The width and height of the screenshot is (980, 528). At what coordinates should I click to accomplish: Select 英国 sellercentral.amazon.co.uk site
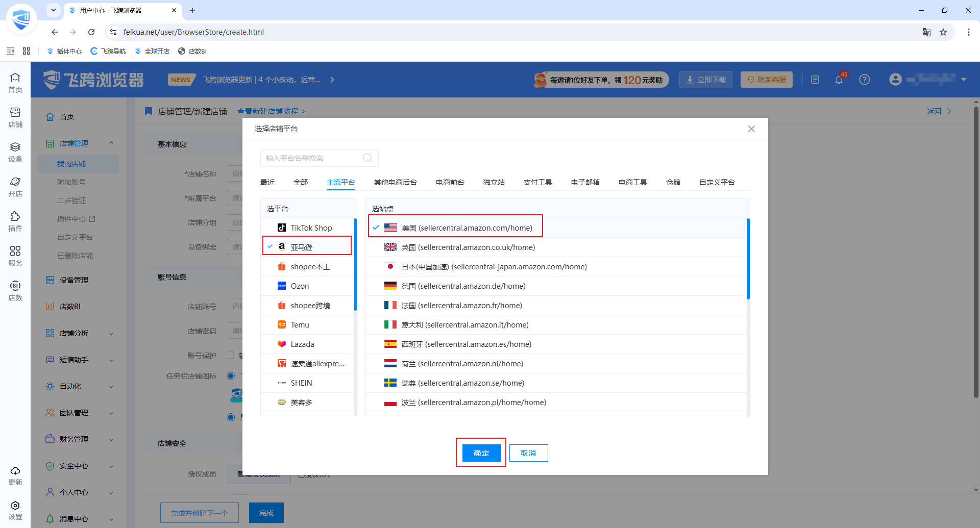coord(556,247)
